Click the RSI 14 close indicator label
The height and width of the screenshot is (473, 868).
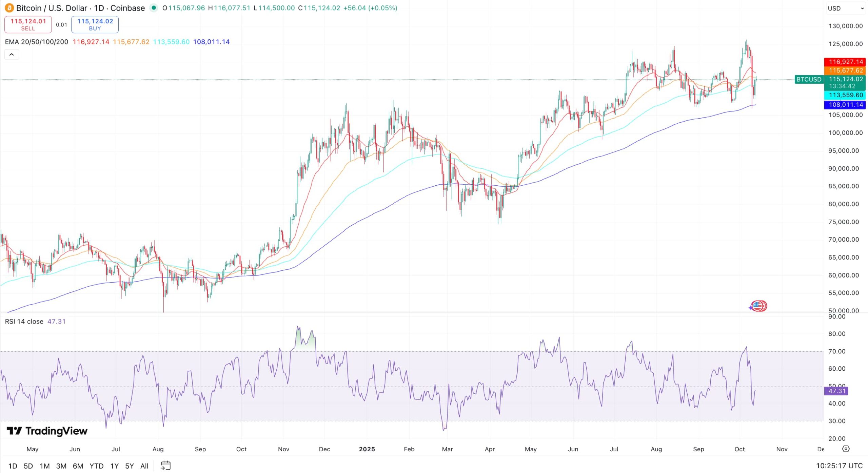coord(24,321)
